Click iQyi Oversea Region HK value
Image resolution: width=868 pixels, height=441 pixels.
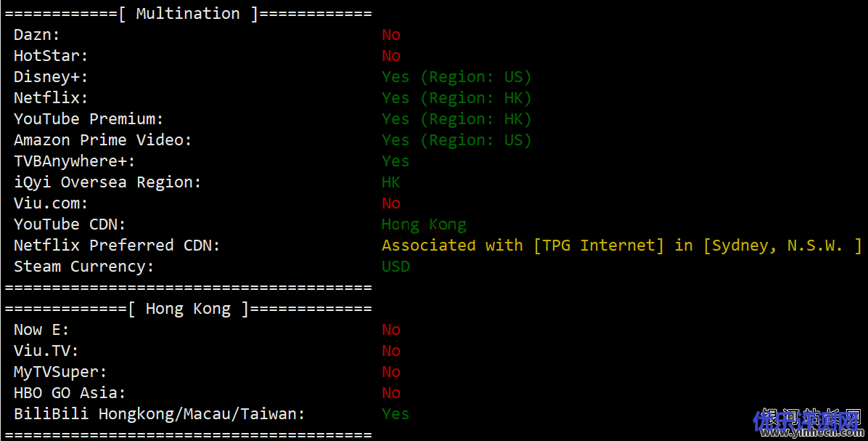(391, 182)
